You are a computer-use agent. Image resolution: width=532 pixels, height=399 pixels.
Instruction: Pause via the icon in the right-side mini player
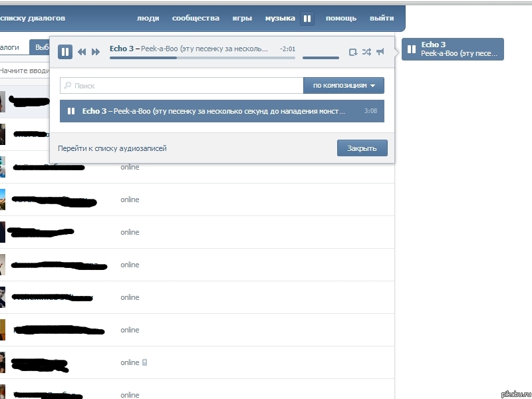tap(411, 49)
